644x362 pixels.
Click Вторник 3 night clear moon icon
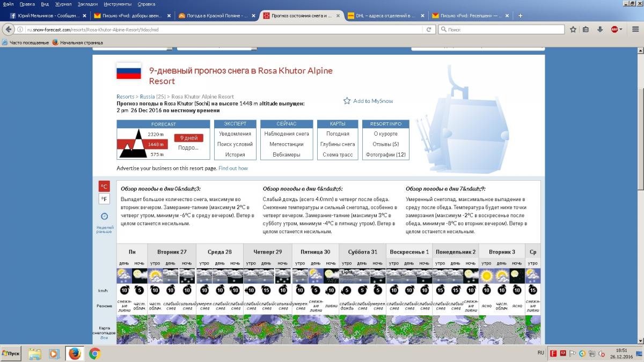tap(517, 276)
